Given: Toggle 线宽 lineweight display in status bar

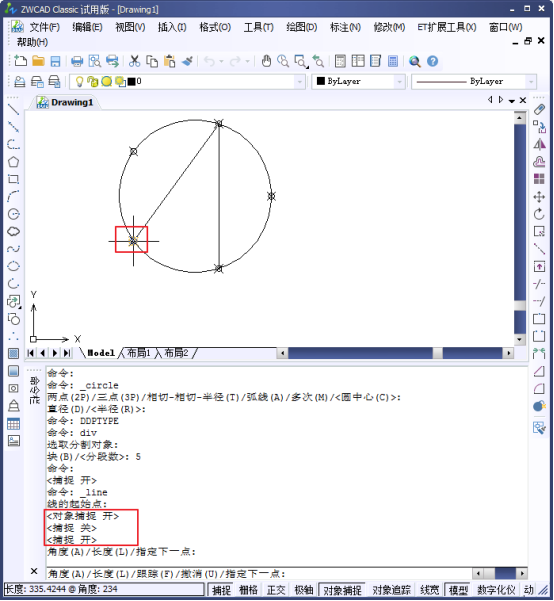Looking at the screenshot, I should (429, 590).
